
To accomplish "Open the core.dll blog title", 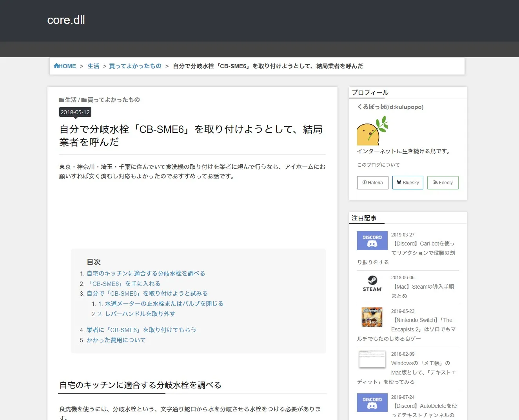I will coord(66,20).
